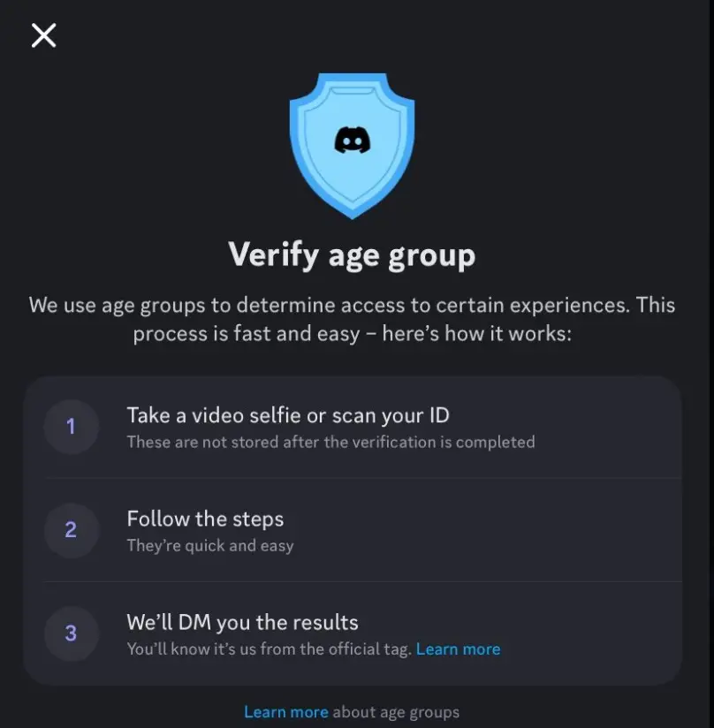
Task: Select the "Verify age group" heading
Action: pos(352,255)
